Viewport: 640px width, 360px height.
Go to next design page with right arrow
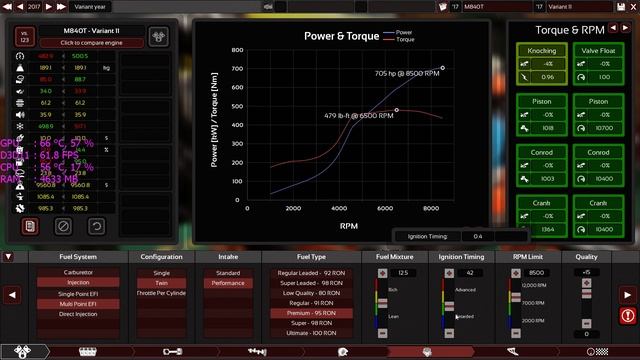pyautogui.click(x=627, y=295)
